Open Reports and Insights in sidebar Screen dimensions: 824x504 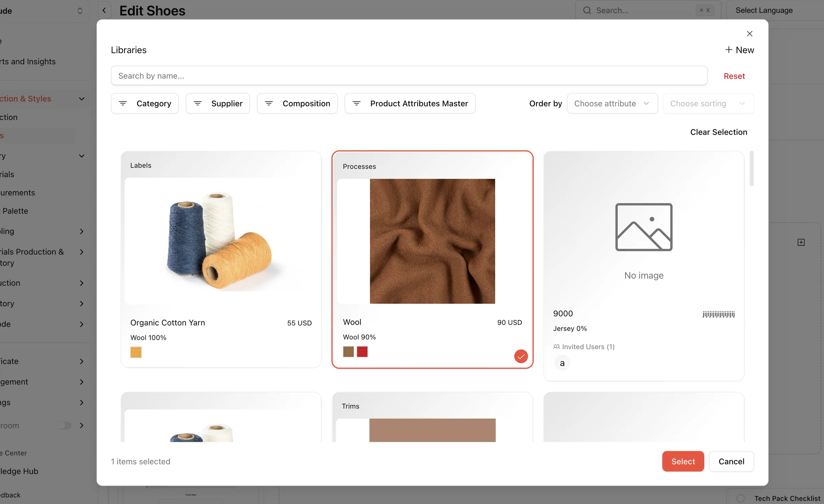(x=27, y=61)
